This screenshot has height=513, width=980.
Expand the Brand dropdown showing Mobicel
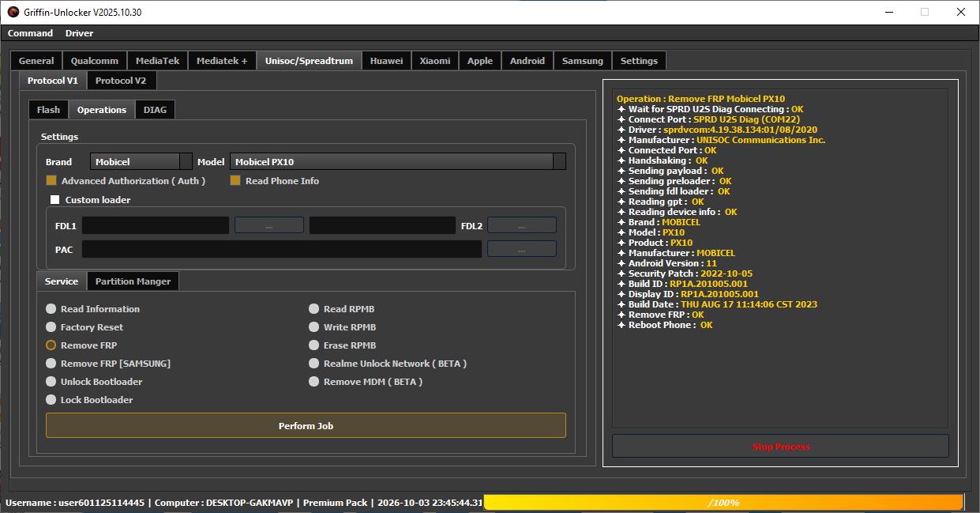point(141,161)
